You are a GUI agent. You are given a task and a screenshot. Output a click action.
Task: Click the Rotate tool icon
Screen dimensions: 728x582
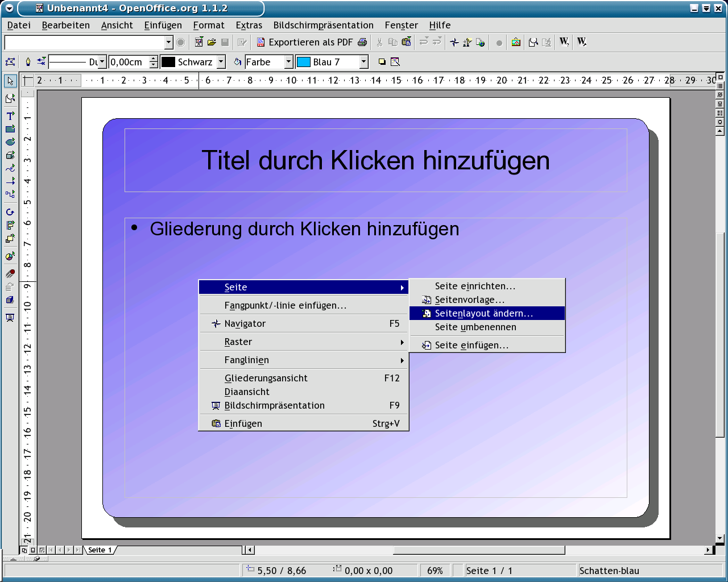(10, 212)
